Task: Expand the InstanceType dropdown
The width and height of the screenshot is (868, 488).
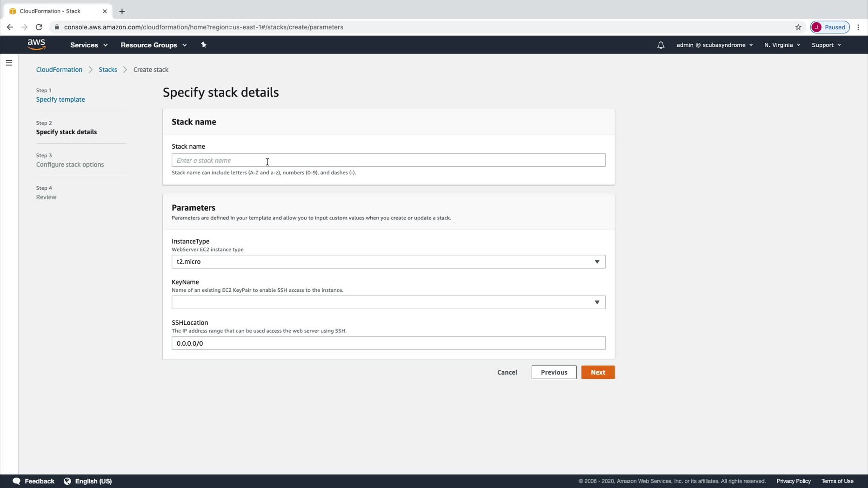Action: pos(388,262)
